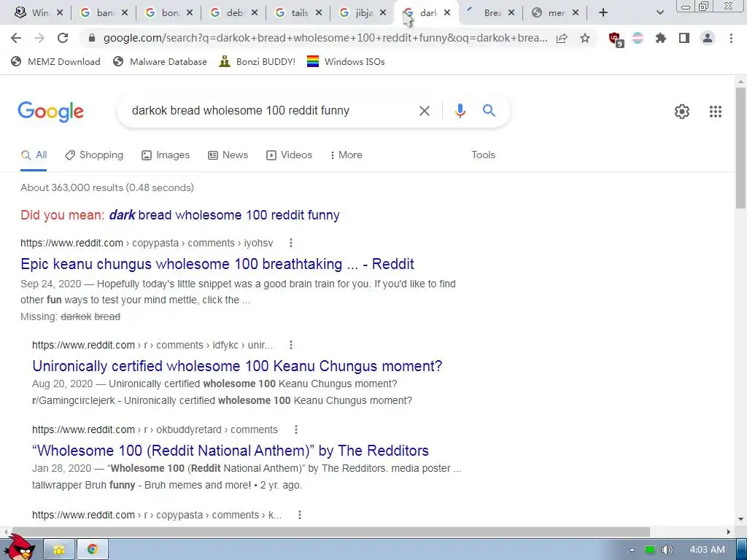747x560 pixels.
Task: Expand the More search filters menu
Action: 346,155
